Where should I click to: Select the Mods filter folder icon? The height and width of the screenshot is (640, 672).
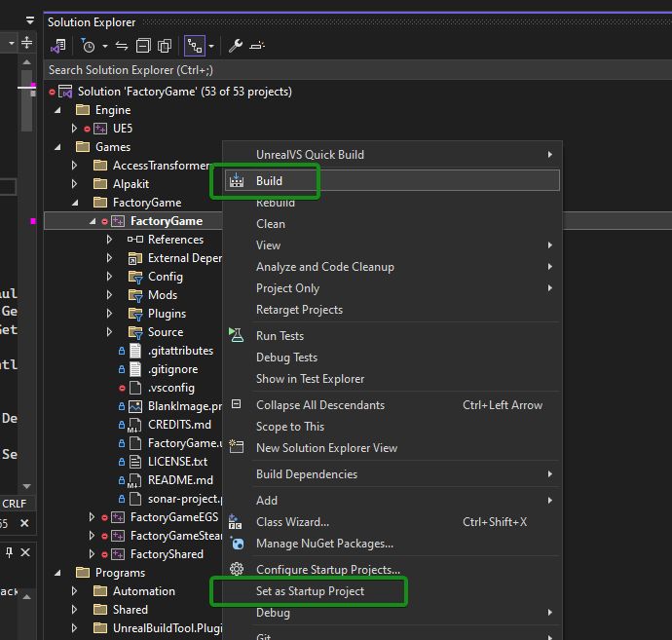tap(135, 295)
